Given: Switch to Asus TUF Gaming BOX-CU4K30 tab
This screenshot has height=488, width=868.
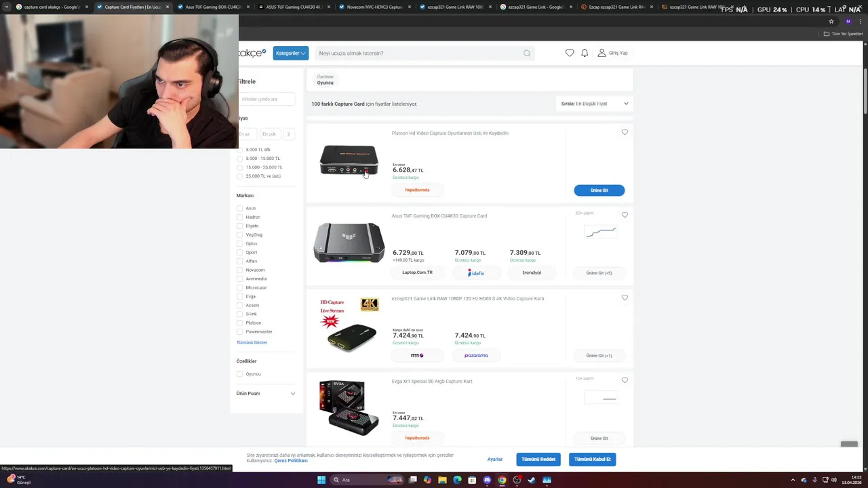Looking at the screenshot, I should [214, 7].
